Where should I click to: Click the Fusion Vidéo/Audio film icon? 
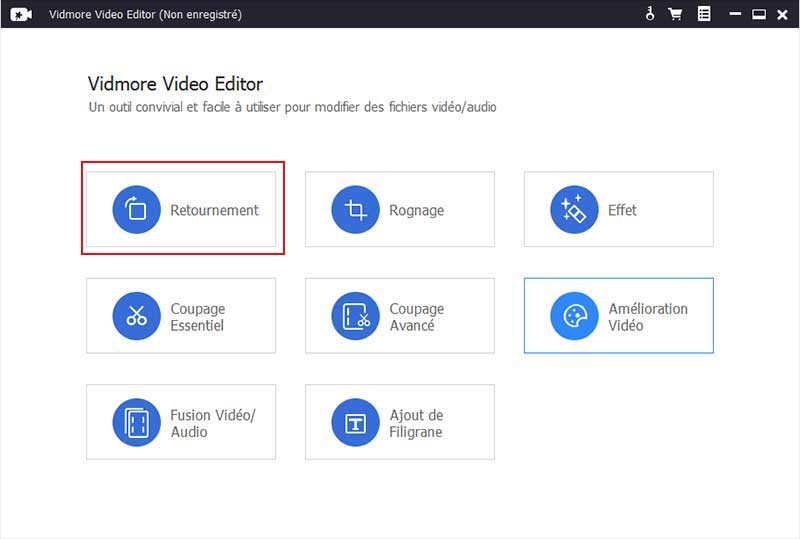137,423
